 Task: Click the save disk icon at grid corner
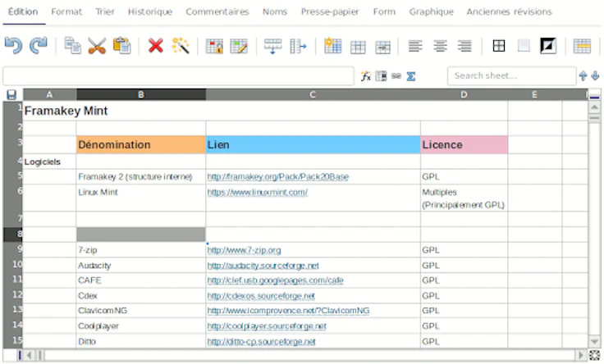(x=11, y=94)
